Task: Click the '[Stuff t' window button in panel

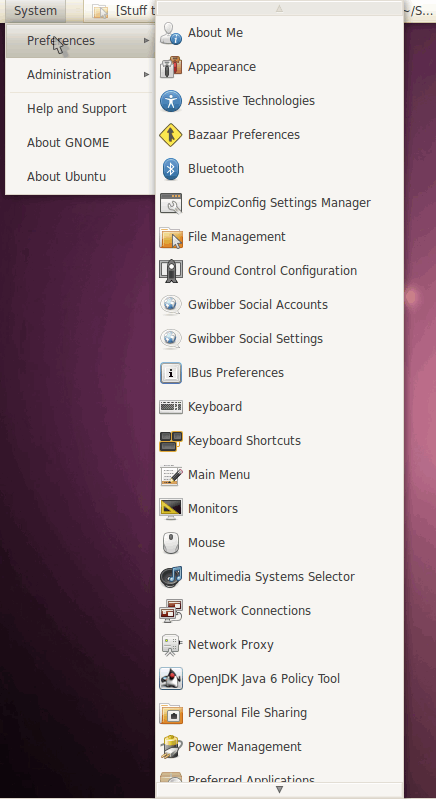Action: [122, 11]
